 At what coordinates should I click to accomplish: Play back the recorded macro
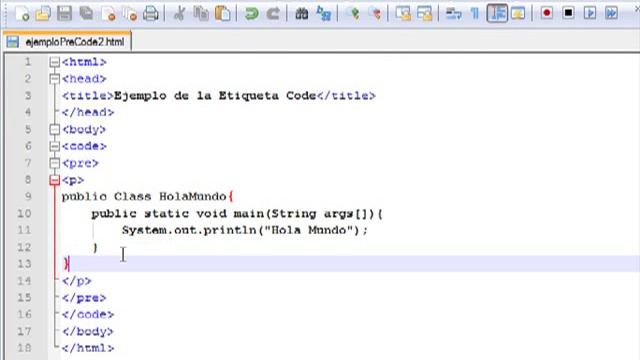click(x=590, y=13)
